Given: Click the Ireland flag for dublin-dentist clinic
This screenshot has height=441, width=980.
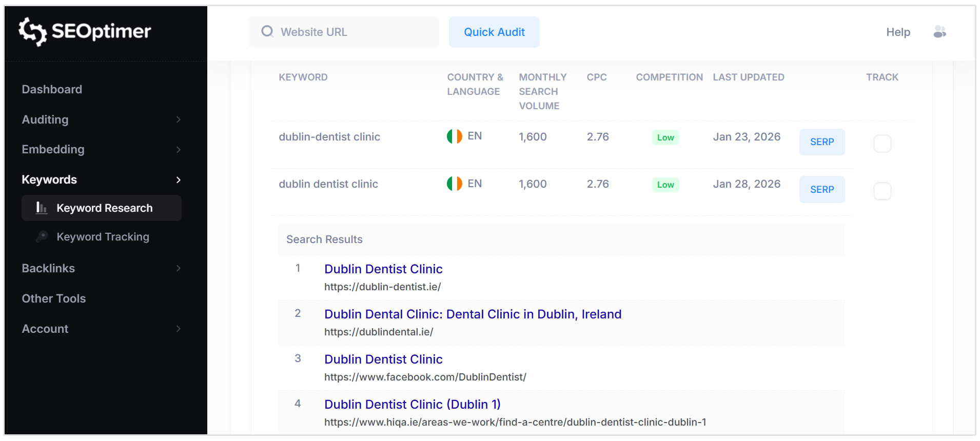Looking at the screenshot, I should pyautogui.click(x=454, y=136).
